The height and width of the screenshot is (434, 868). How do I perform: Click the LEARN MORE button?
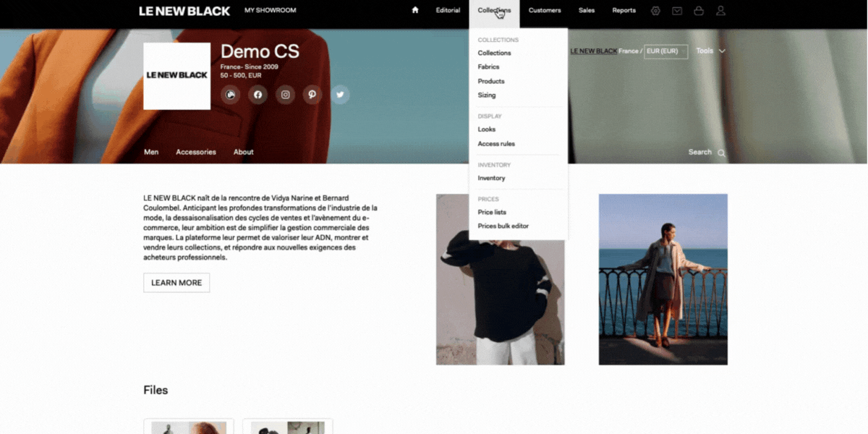tap(176, 283)
